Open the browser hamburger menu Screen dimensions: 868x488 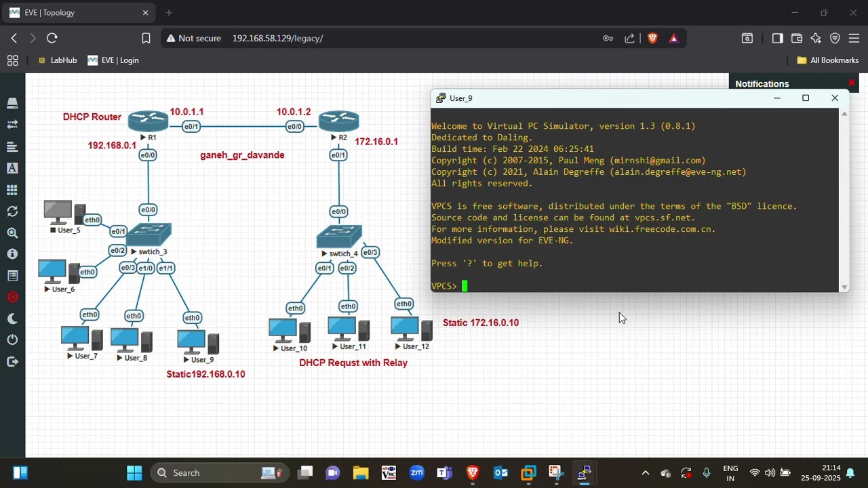(x=854, y=38)
